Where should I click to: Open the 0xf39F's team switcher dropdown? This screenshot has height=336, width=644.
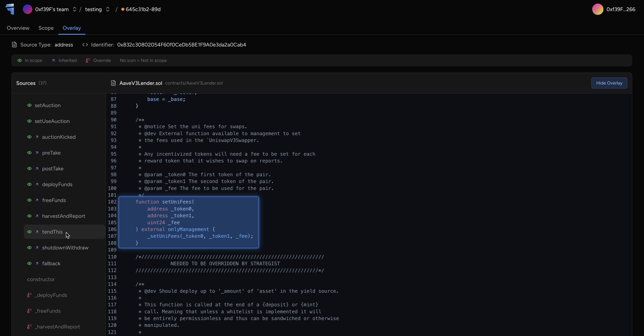[x=75, y=9]
